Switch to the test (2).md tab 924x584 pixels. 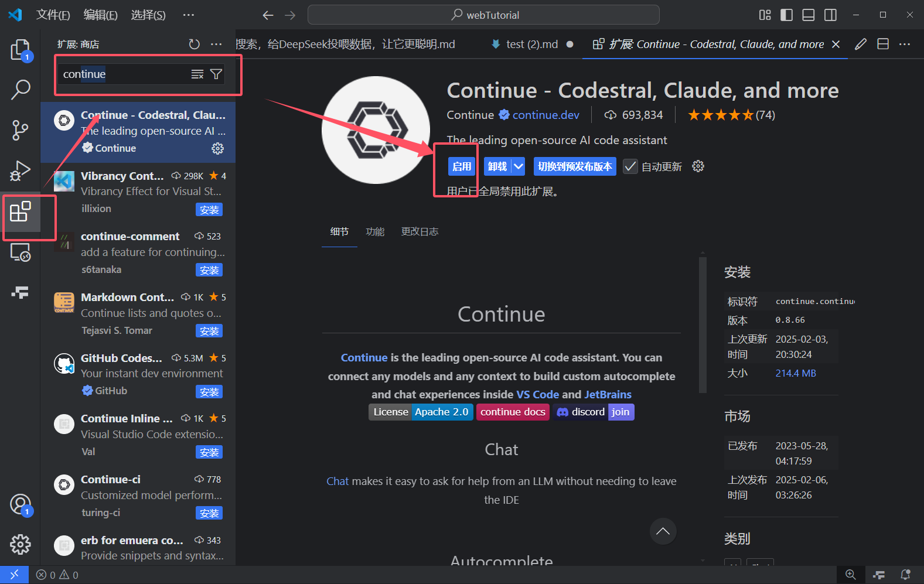(x=532, y=44)
